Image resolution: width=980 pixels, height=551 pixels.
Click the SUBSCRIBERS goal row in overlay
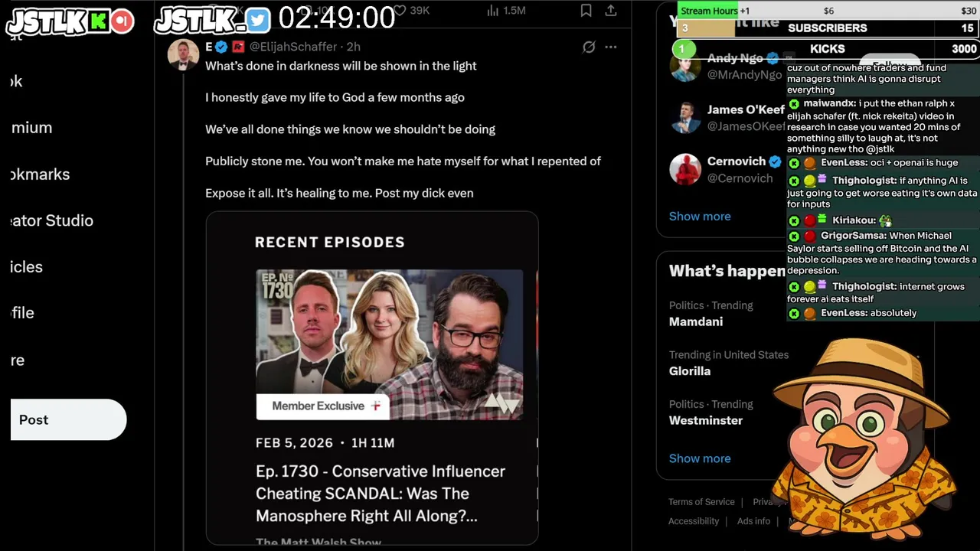pos(828,28)
